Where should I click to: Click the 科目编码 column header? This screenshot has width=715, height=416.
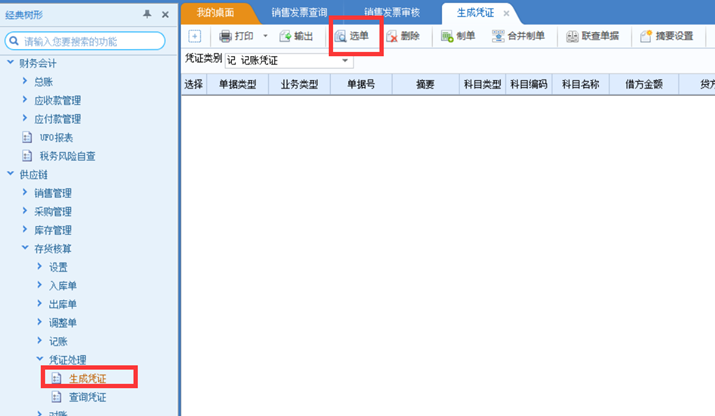click(529, 84)
